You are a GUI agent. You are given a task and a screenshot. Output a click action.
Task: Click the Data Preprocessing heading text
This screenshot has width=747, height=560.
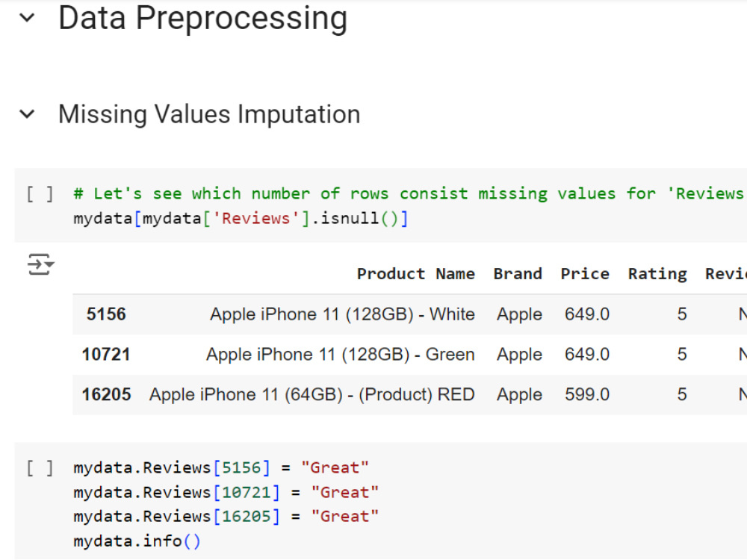tap(202, 18)
